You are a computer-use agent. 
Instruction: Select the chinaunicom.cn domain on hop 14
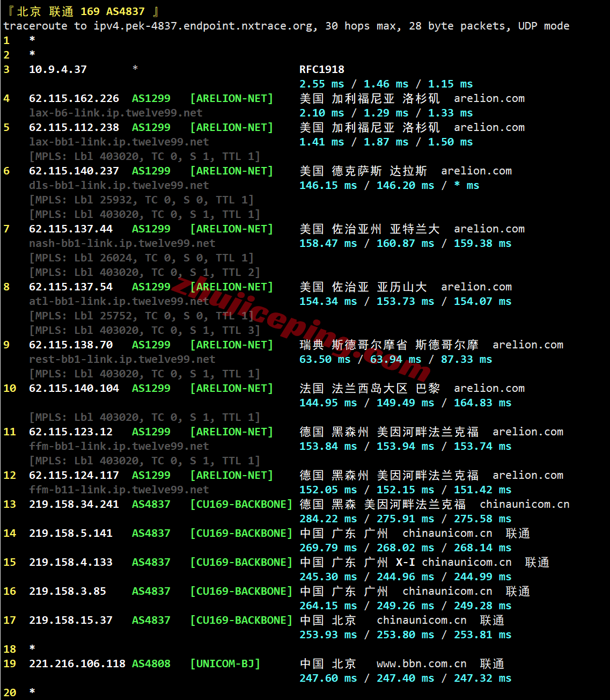[447, 533]
